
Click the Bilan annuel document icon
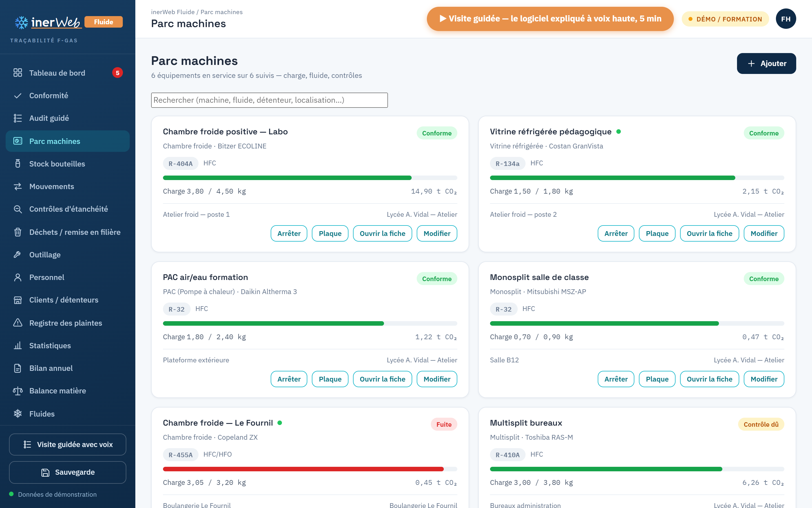click(x=18, y=368)
